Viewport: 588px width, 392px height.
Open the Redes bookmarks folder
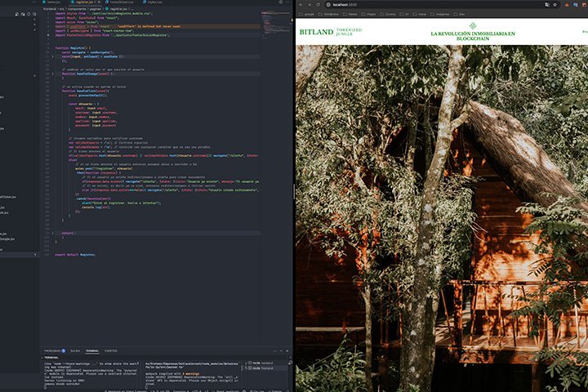coord(350,14)
